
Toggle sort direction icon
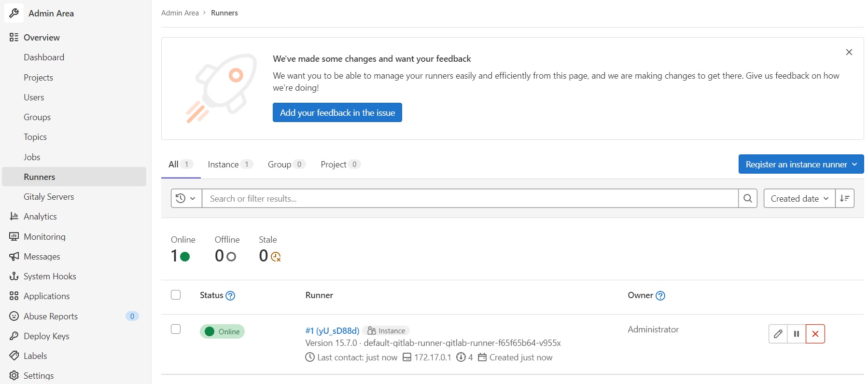pyautogui.click(x=845, y=198)
